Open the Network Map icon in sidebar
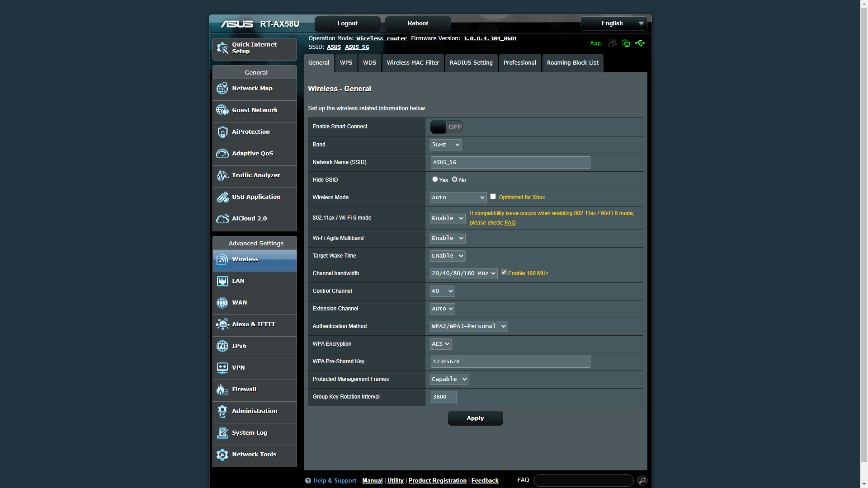Image resolution: width=868 pixels, height=488 pixels. 222,89
